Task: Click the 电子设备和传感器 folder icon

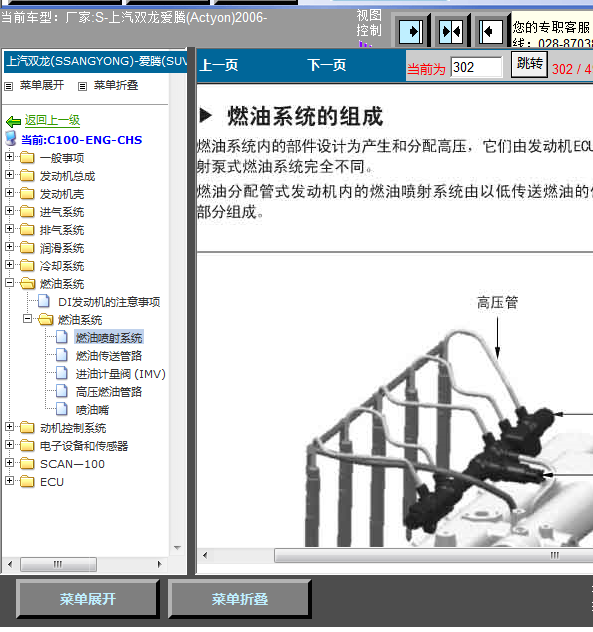Action: [x=27, y=445]
